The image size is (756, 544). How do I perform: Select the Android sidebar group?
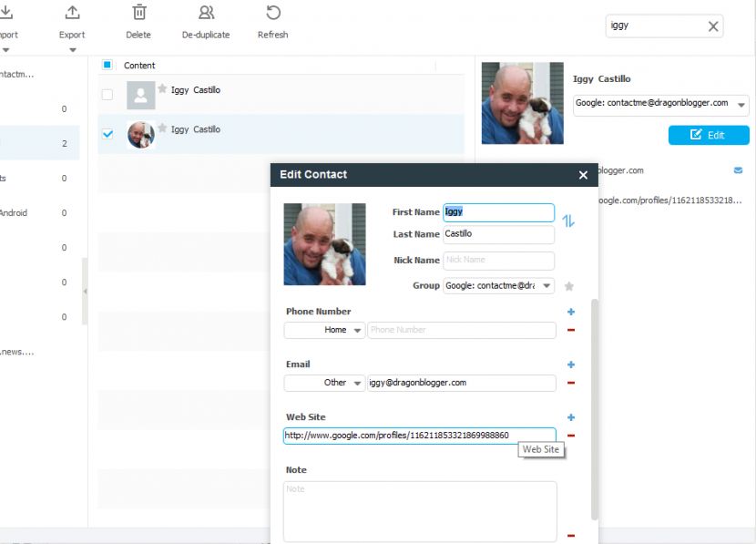39,212
